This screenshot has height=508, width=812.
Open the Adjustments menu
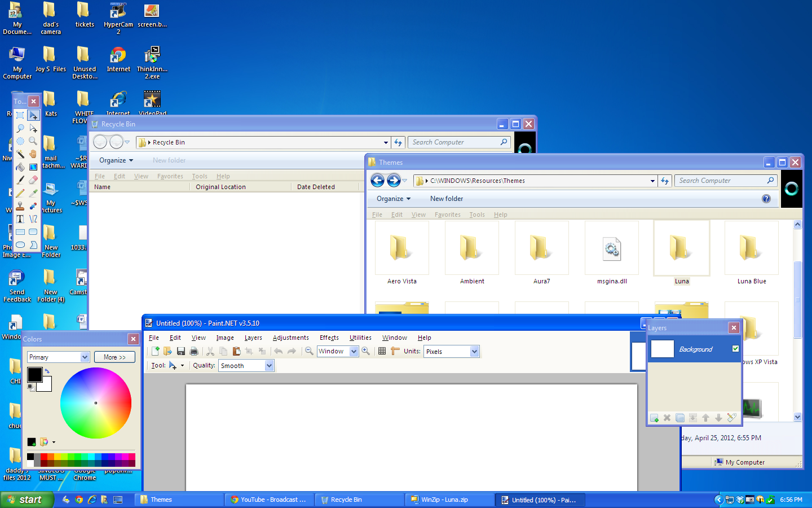pyautogui.click(x=290, y=338)
